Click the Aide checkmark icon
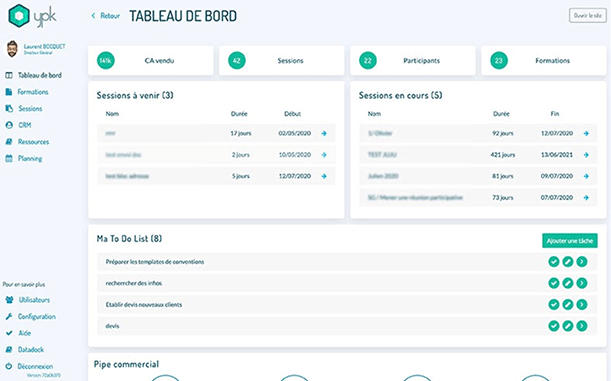 (x=9, y=333)
